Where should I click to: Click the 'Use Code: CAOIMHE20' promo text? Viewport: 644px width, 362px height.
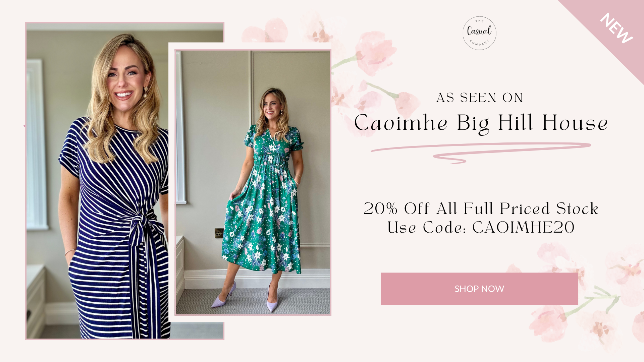click(x=481, y=228)
